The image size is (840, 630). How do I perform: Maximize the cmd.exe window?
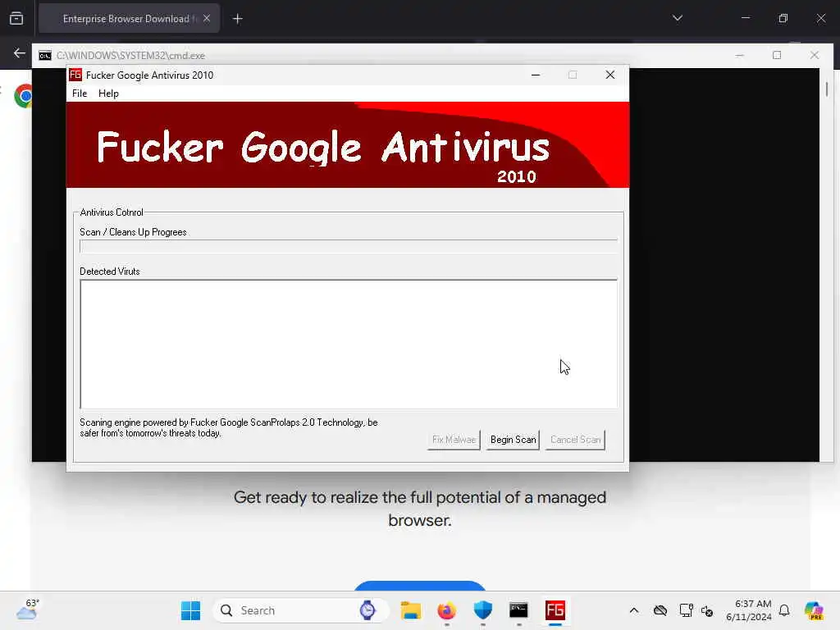(x=777, y=55)
